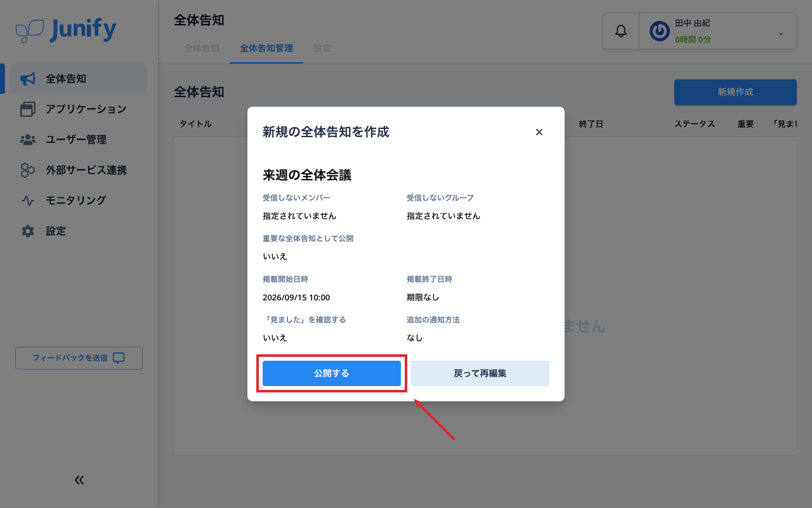This screenshot has width=812, height=508.
Task: Click the 新規作成 button
Action: [735, 92]
